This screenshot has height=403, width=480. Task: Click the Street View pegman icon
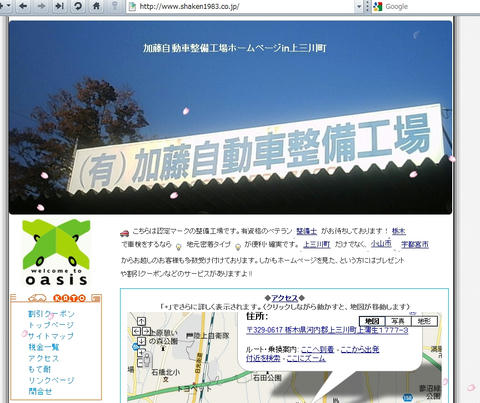147,360
